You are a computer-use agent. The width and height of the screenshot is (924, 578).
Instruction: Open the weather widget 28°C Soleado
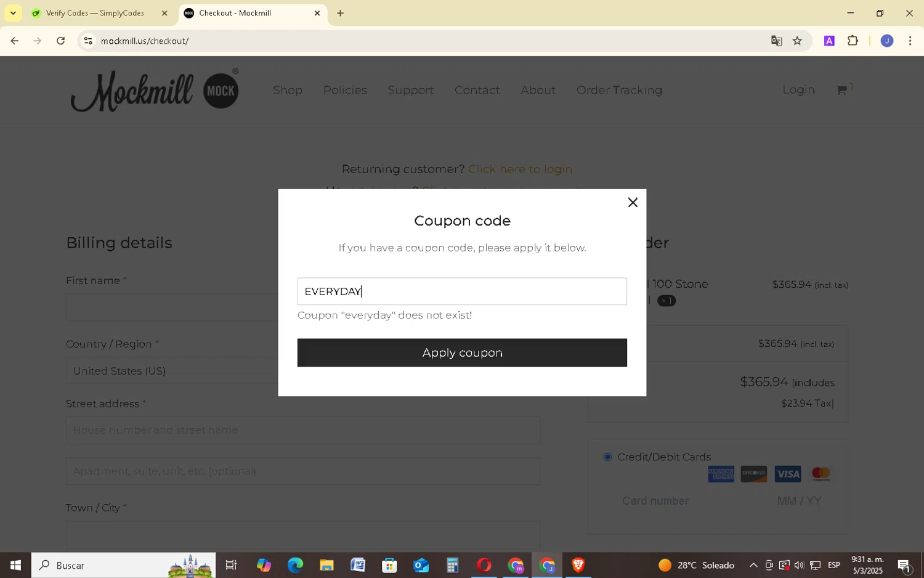(x=696, y=565)
